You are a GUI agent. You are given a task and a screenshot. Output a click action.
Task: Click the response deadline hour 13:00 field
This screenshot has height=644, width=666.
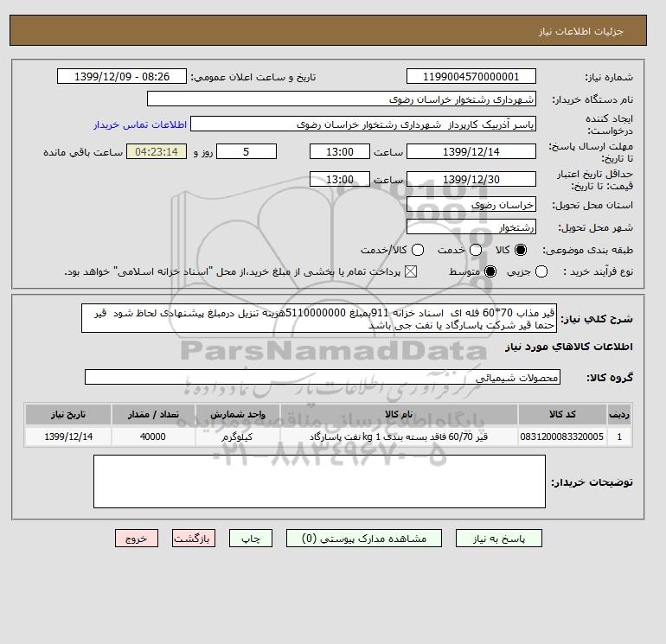point(340,151)
